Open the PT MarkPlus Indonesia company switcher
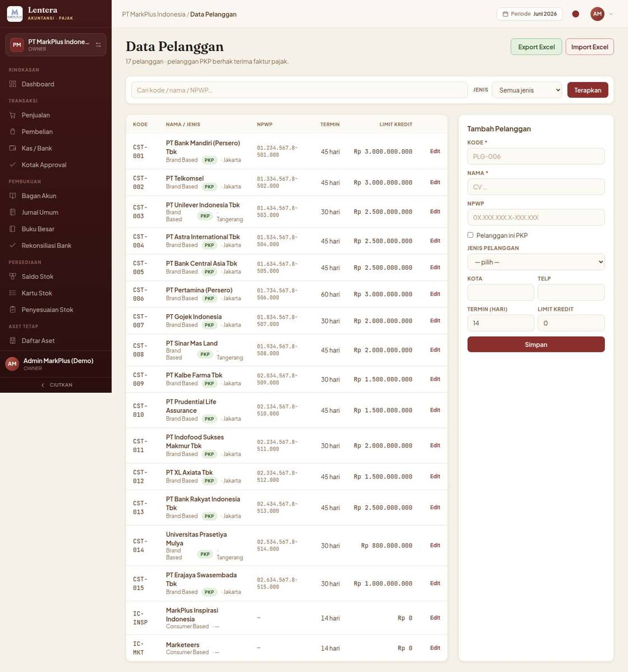The height and width of the screenshot is (672, 628). pos(56,44)
